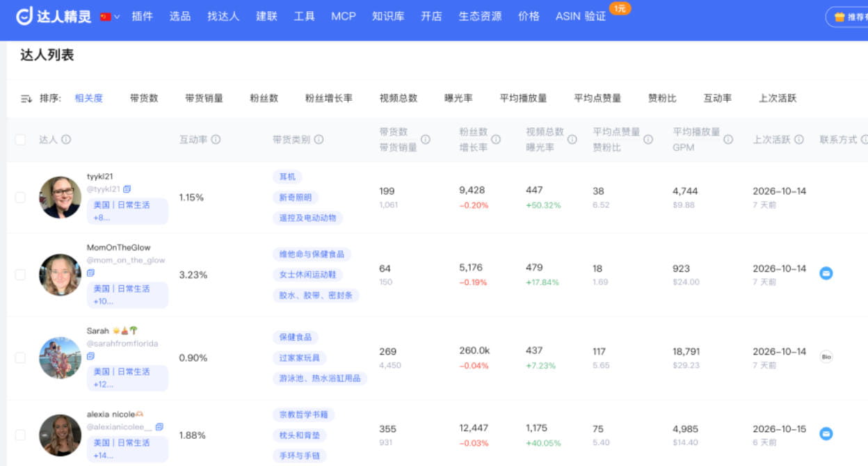Sort list by 赞粉比
868x466 pixels.
pos(662,98)
